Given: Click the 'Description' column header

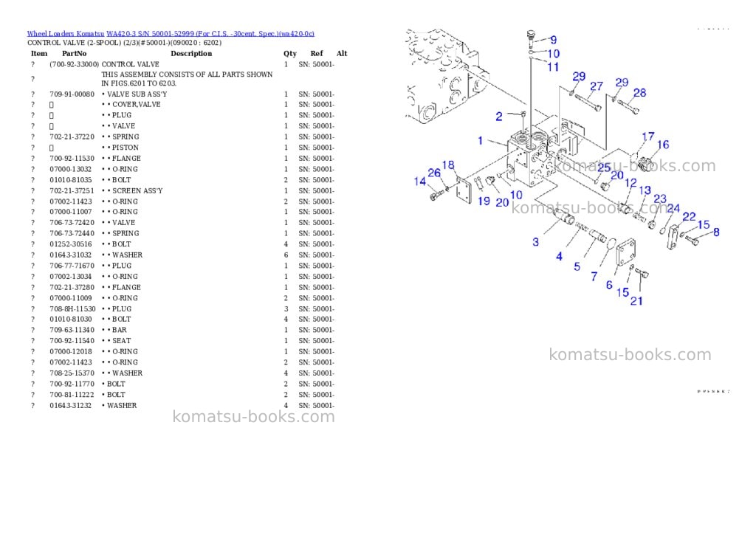Looking at the screenshot, I should [191, 53].
